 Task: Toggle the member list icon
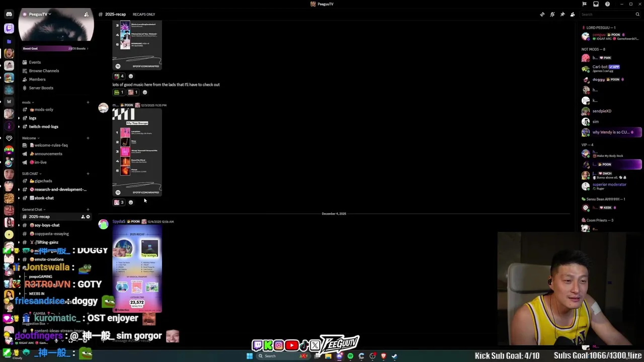[572, 14]
